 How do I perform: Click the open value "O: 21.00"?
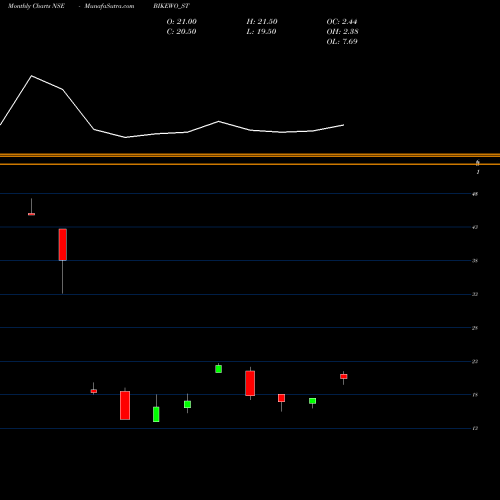[x=182, y=22]
